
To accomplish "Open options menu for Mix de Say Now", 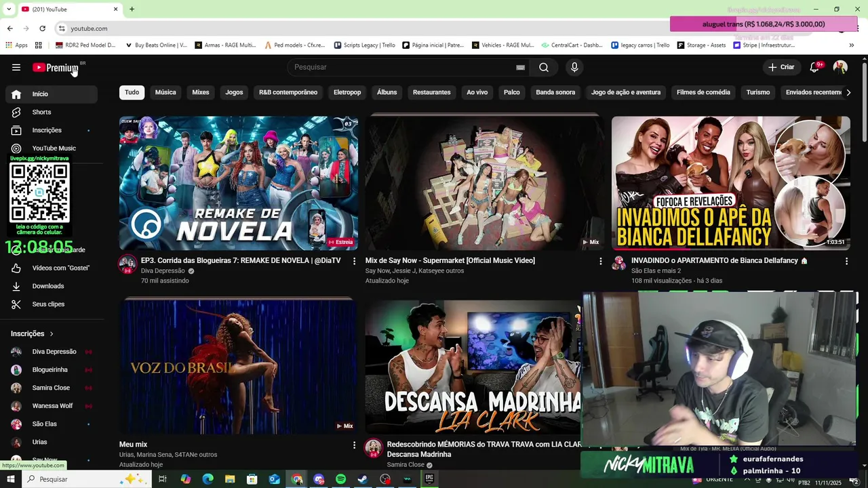I will [x=600, y=261].
